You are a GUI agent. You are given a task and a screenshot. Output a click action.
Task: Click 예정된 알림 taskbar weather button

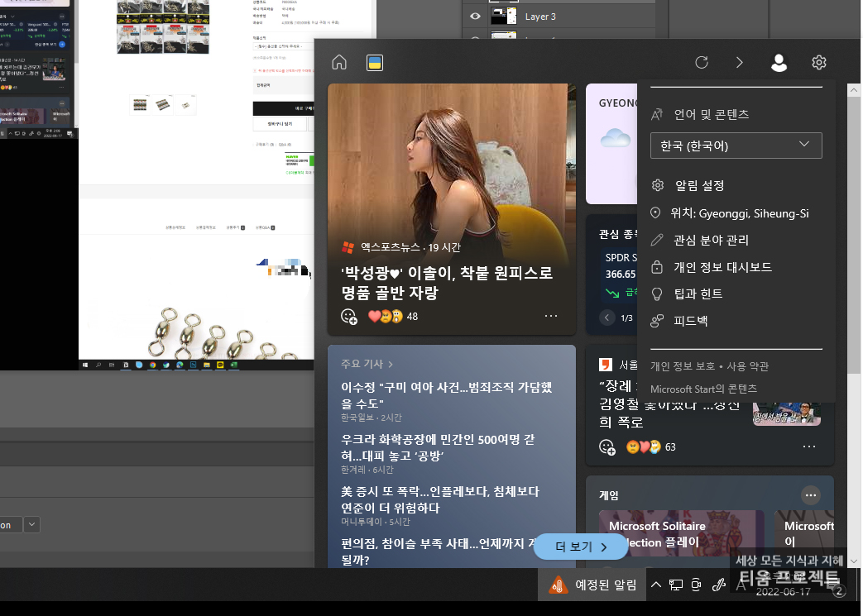[x=592, y=585]
